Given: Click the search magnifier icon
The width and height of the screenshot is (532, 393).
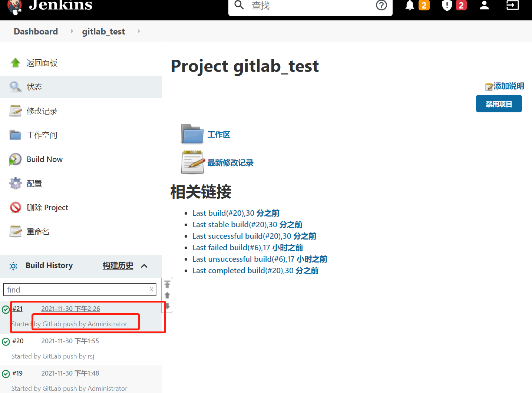Looking at the screenshot, I should pos(239,5).
